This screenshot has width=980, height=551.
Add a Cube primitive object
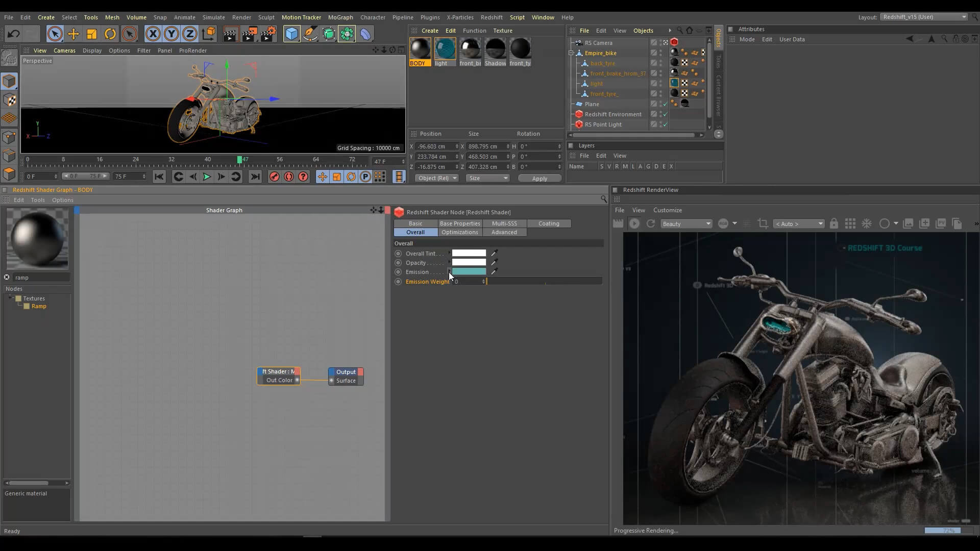[291, 34]
